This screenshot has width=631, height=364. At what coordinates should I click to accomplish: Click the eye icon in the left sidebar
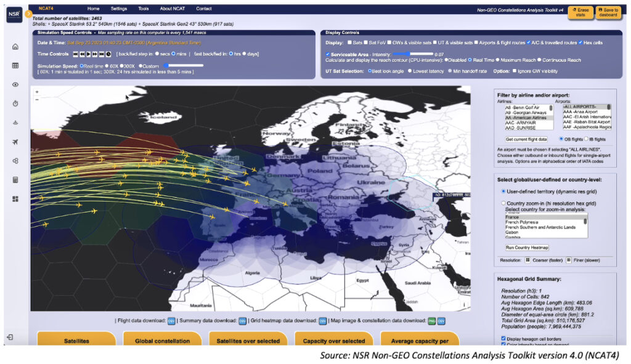pyautogui.click(x=15, y=85)
